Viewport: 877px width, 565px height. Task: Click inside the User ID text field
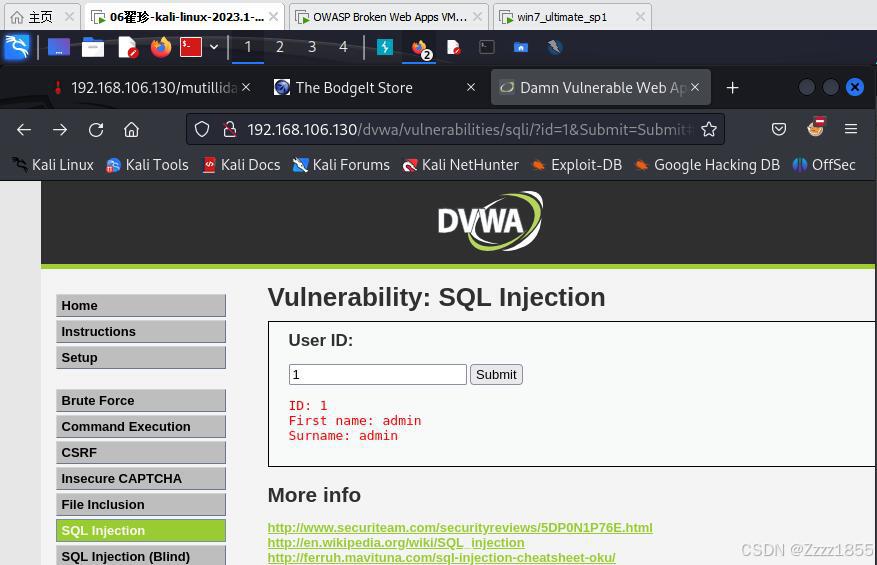point(378,374)
